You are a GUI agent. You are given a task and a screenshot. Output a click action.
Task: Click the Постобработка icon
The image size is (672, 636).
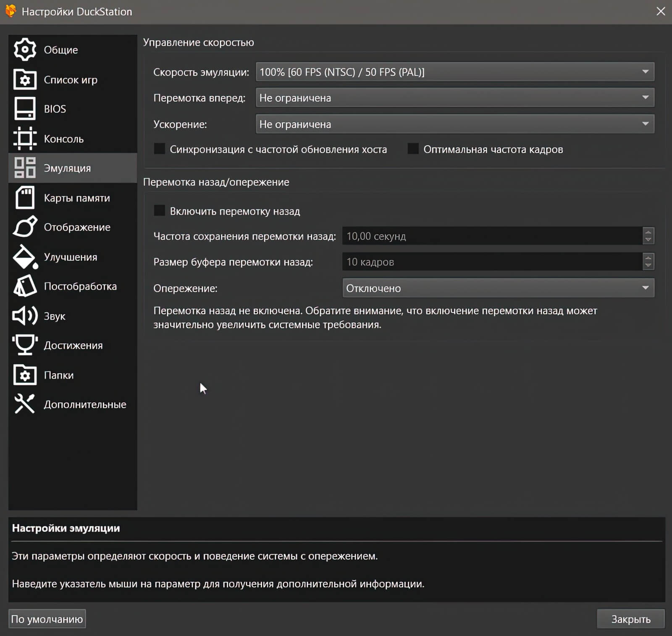point(25,286)
